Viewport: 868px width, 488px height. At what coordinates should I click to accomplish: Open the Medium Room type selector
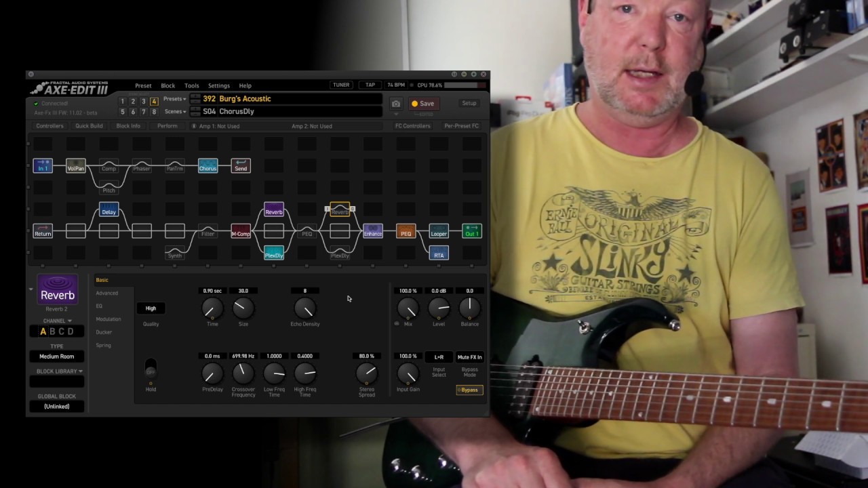pyautogui.click(x=57, y=357)
